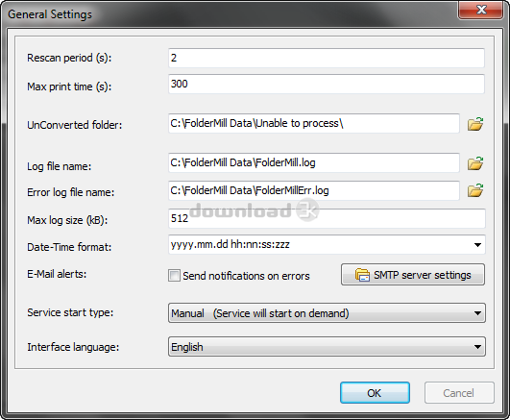
Task: Focus the Max log size field showing 512
Action: 327,218
